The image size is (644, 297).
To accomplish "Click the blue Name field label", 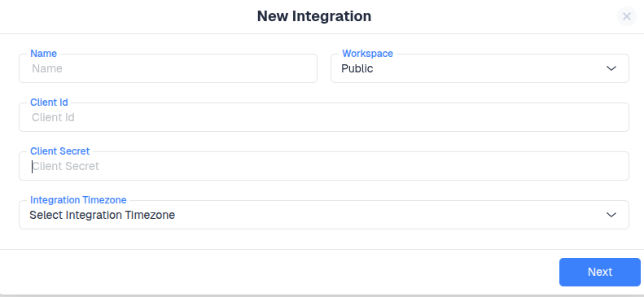I will tap(43, 54).
